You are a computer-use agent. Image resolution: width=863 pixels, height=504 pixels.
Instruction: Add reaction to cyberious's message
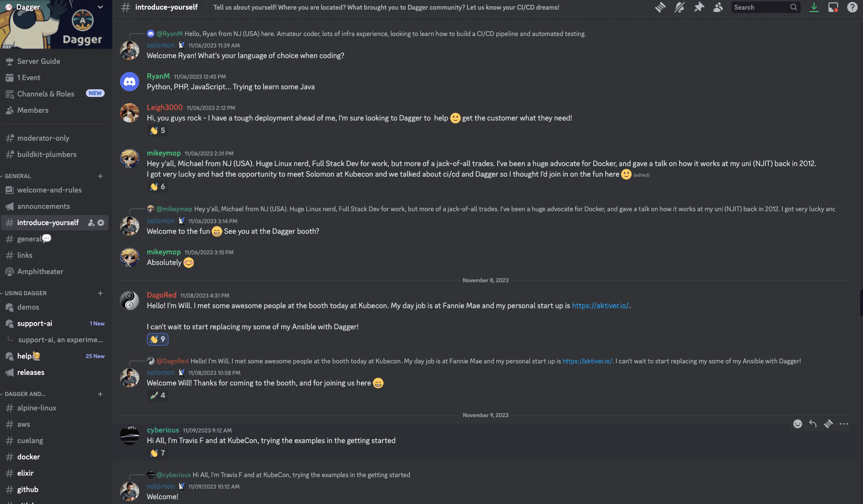798,424
